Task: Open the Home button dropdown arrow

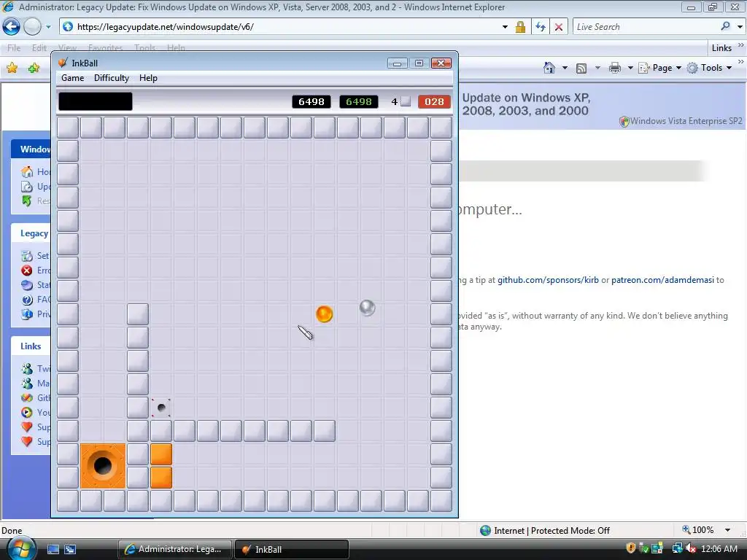Action: click(x=565, y=68)
